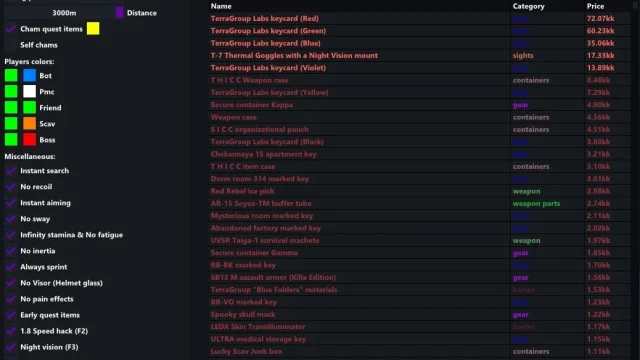This screenshot has height=360, width=640.
Task: Click the purple Distance slider handle
Action: tap(119, 13)
